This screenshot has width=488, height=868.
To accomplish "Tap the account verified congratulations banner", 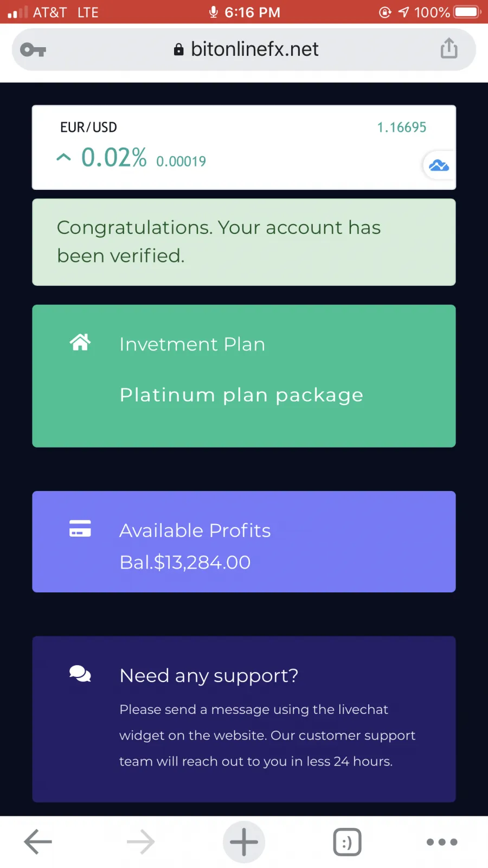I will tap(244, 242).
